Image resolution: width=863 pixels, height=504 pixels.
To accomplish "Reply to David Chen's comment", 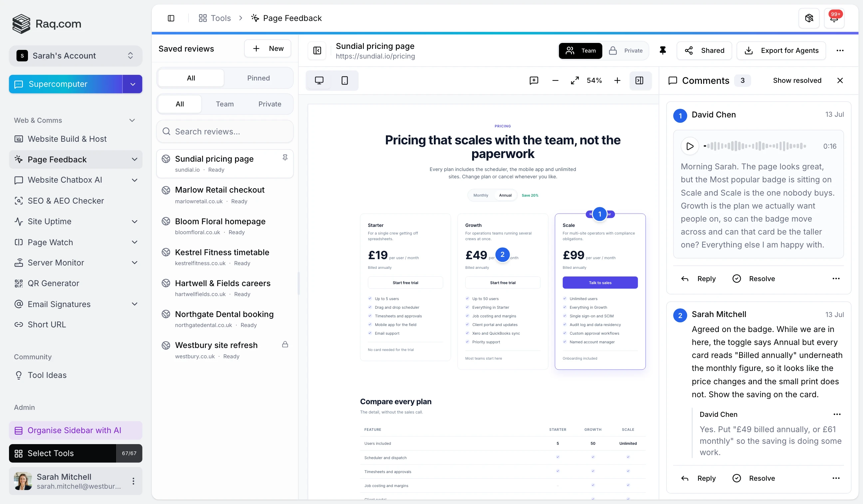I will (698, 278).
